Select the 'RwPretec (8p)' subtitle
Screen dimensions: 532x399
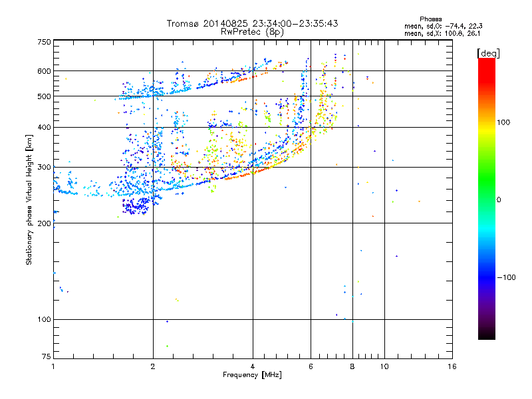(x=252, y=32)
